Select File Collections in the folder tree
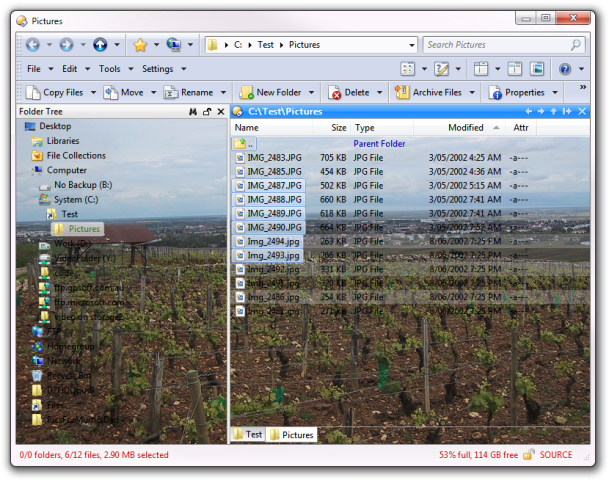This screenshot has width=609, height=480. (75, 156)
